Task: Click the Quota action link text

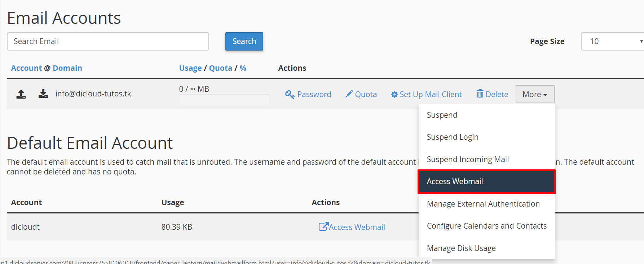Action: pos(366,94)
